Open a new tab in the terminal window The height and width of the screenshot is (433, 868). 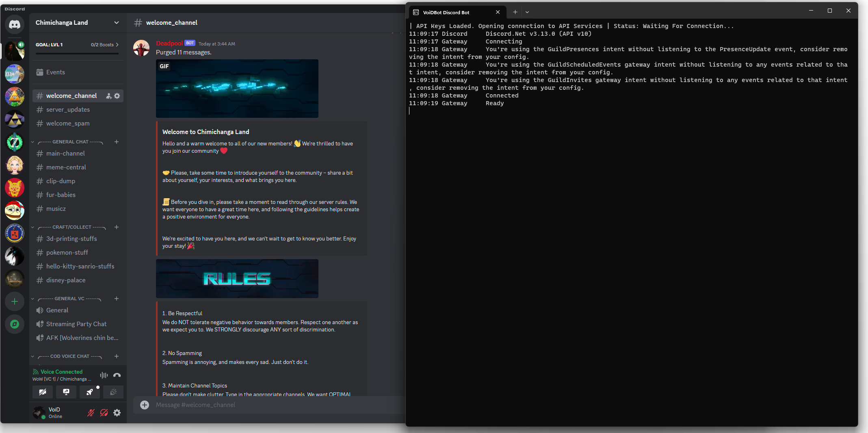[515, 12]
